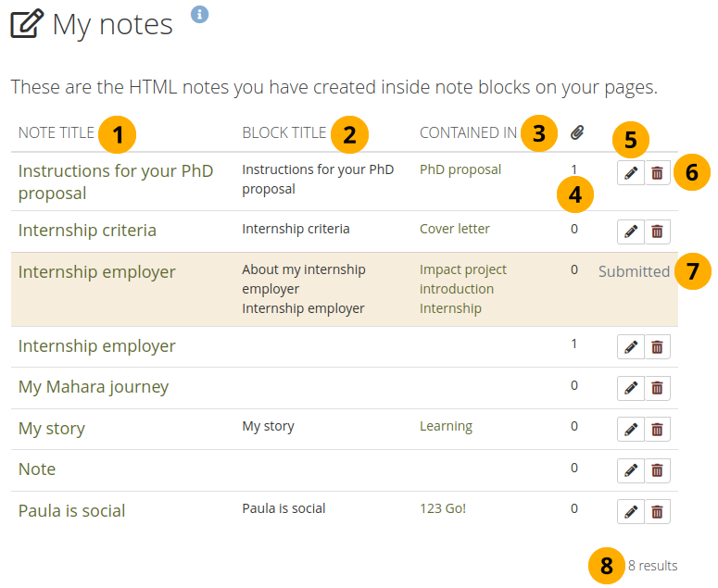718x588 pixels.
Task: Open the 123 Go! page link
Action: [x=443, y=508]
